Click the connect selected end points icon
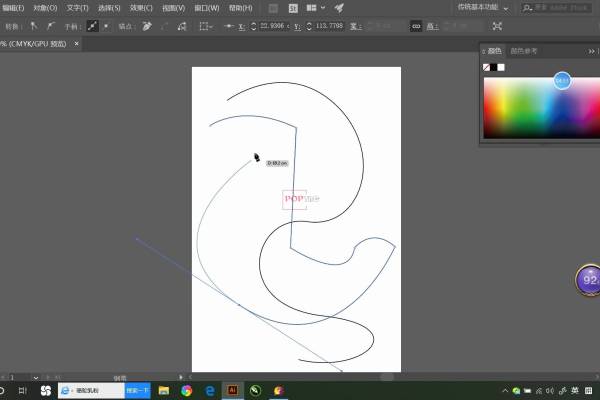This screenshot has height=400, width=600. [165, 26]
